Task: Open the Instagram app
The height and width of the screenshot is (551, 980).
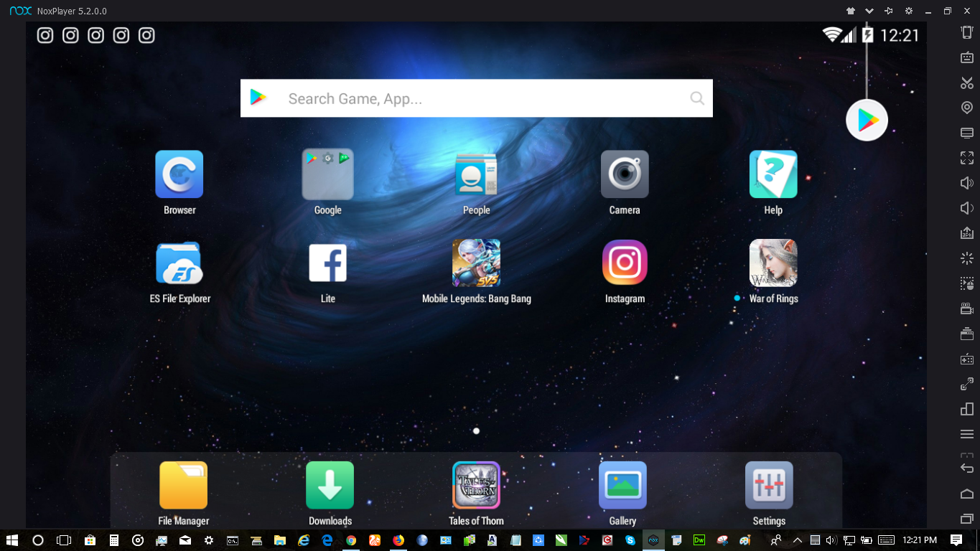Action: pos(625,263)
